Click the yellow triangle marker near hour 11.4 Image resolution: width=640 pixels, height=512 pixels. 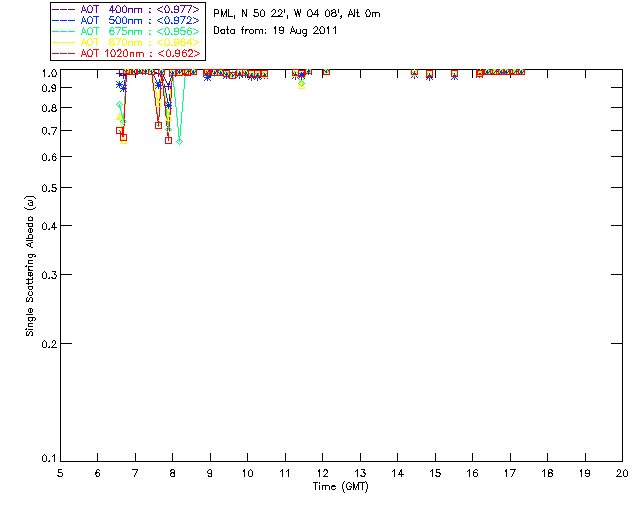pyautogui.click(x=301, y=85)
